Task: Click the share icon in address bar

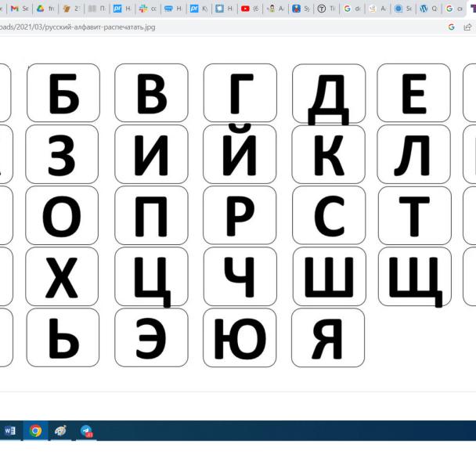Action: click(468, 27)
